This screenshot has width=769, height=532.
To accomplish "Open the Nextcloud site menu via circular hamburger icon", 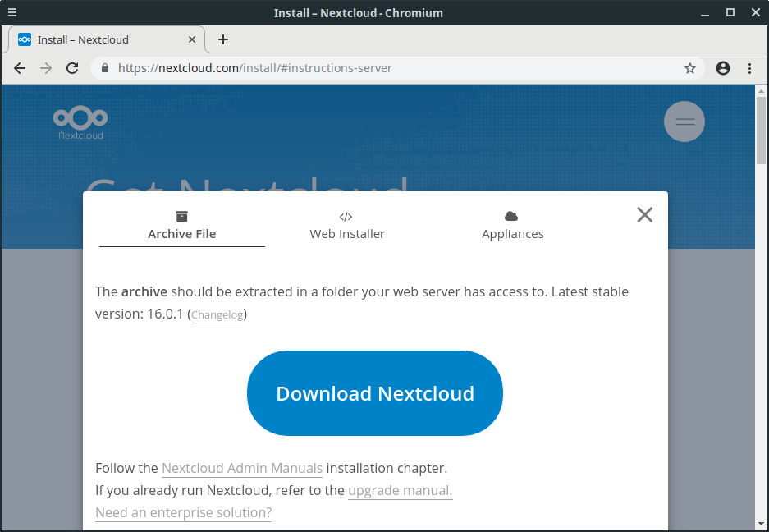I will (x=684, y=122).
